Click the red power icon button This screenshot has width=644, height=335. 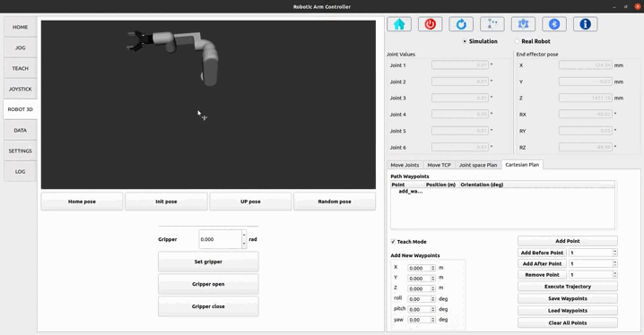(430, 24)
